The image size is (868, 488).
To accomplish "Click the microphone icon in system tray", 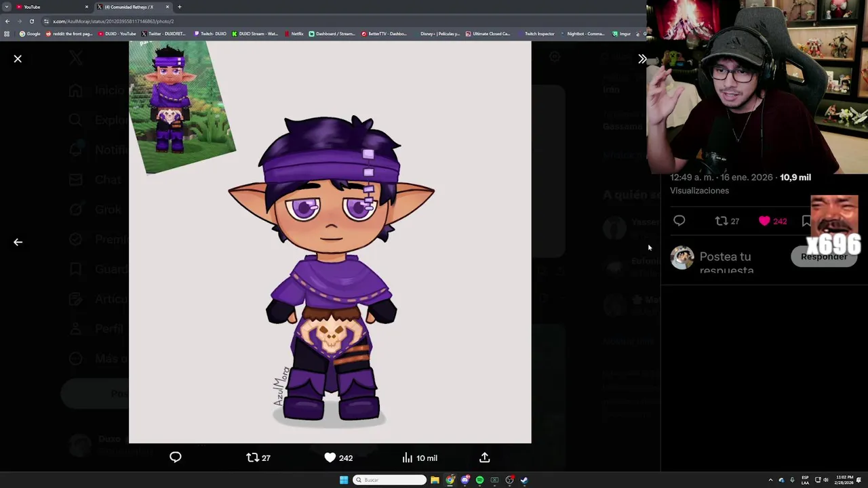I will (x=792, y=480).
